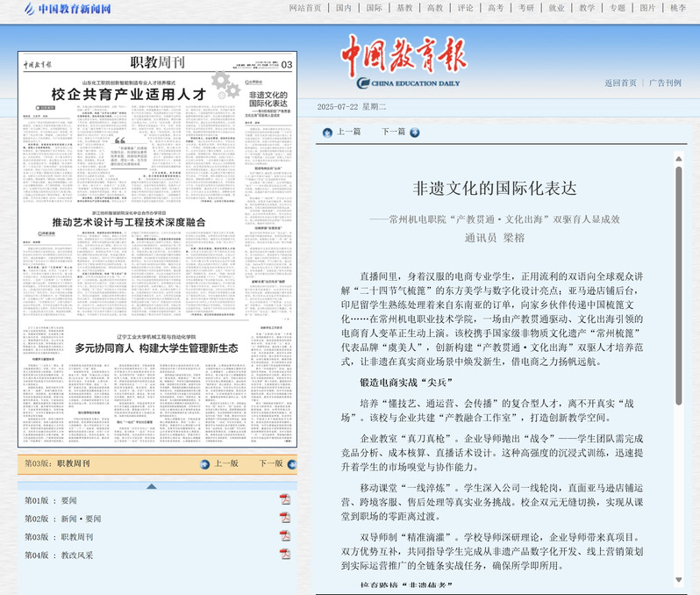The image size is (700, 595).
Task: Open the 国内 navigation menu item
Action: (344, 8)
